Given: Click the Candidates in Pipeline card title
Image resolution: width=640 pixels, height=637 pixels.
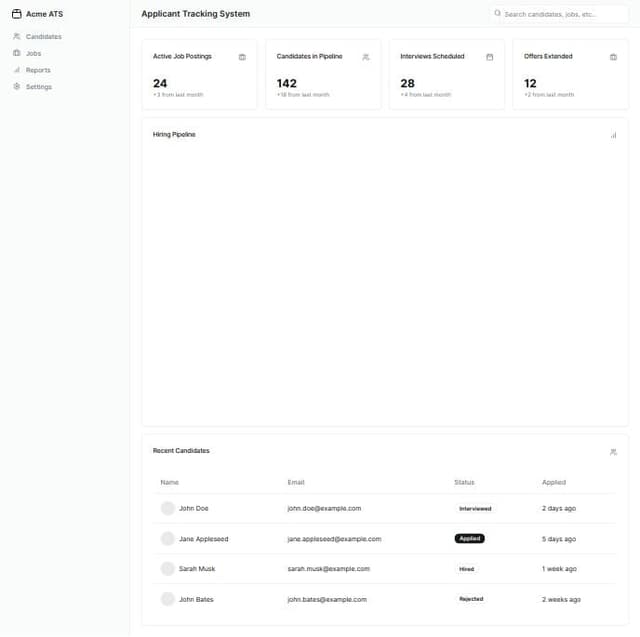Looking at the screenshot, I should click(x=309, y=56).
